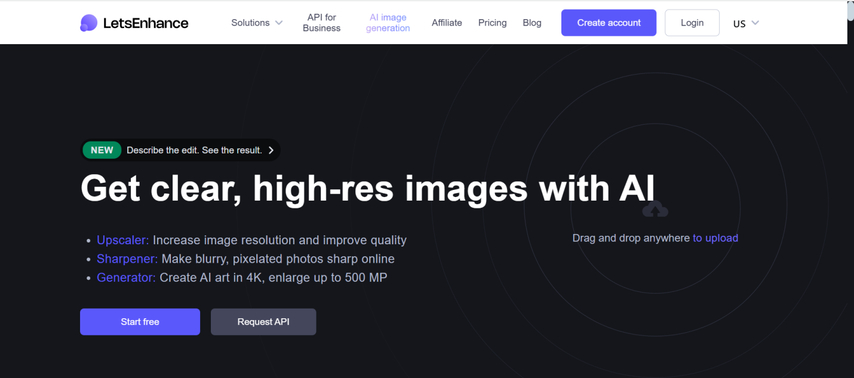Open the US language region dropdown

pyautogui.click(x=746, y=23)
